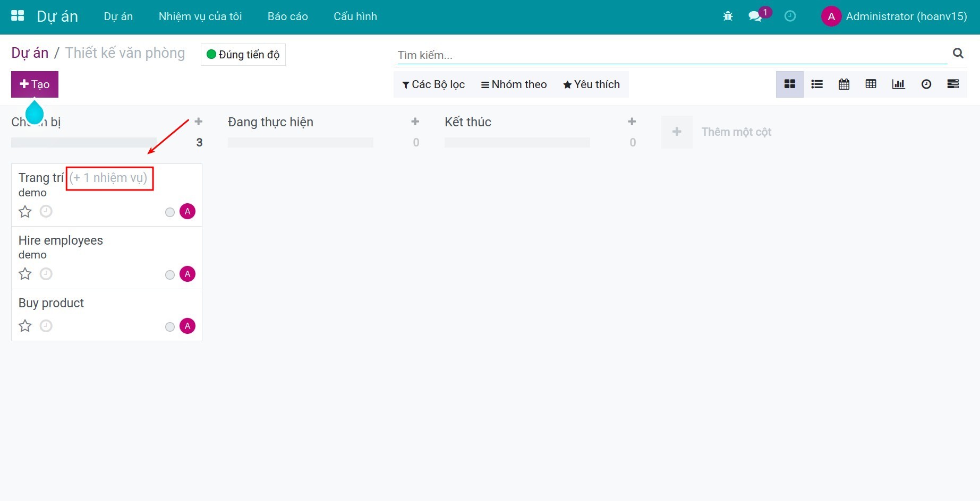Click the Đúng tiến độ status pill
The height and width of the screenshot is (501, 980).
243,54
